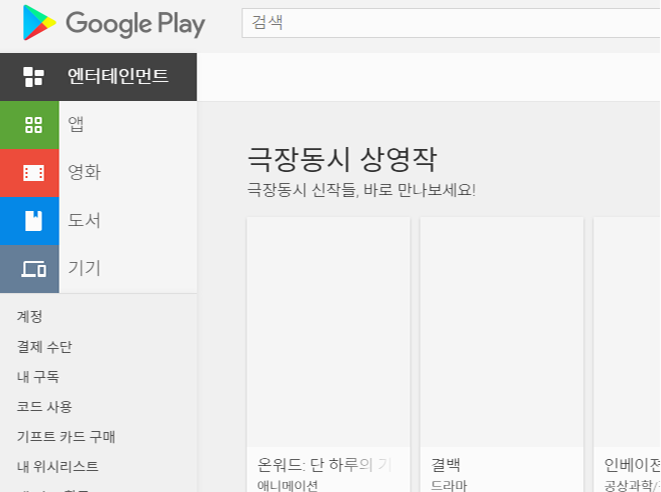Viewport: 661px width, 492px height.
Task: Go to the 앱 section
Action: (76, 124)
